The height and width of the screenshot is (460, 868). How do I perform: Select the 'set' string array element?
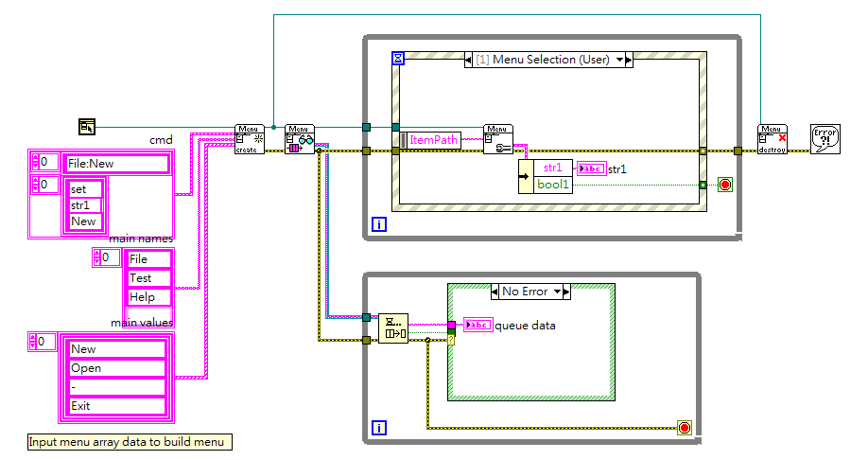[x=84, y=189]
